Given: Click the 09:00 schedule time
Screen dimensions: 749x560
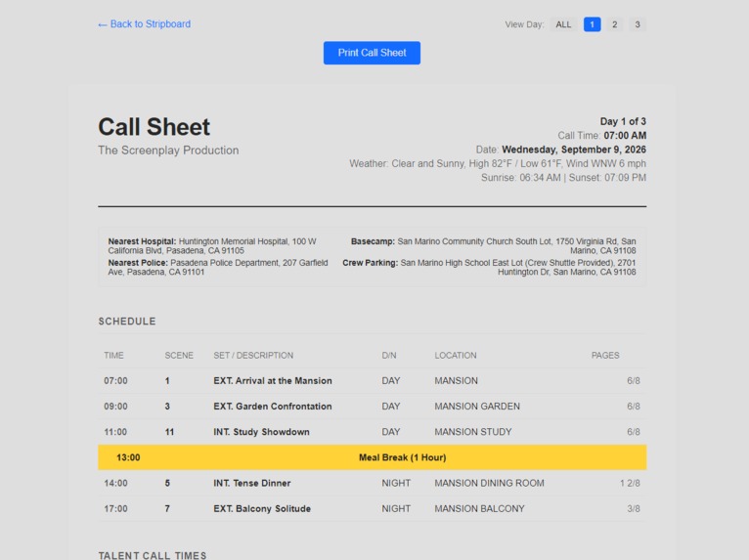Looking at the screenshot, I should [x=115, y=407].
